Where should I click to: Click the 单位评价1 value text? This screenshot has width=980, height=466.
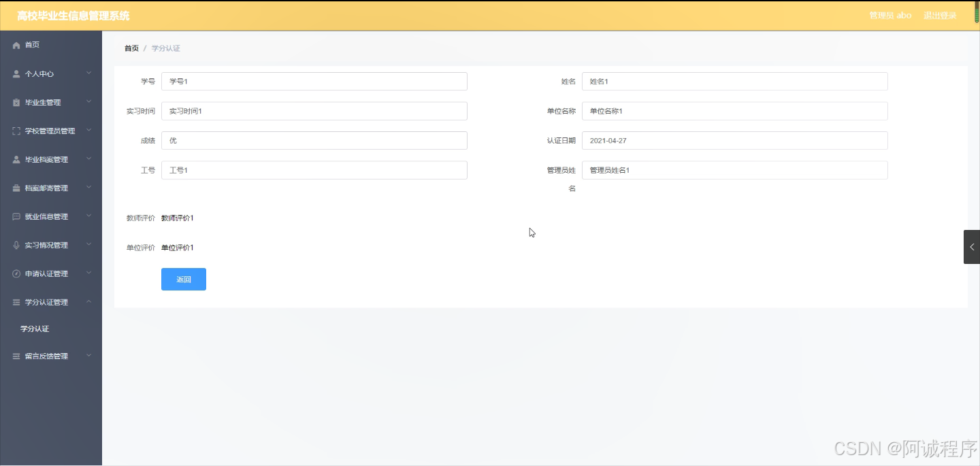(178, 248)
